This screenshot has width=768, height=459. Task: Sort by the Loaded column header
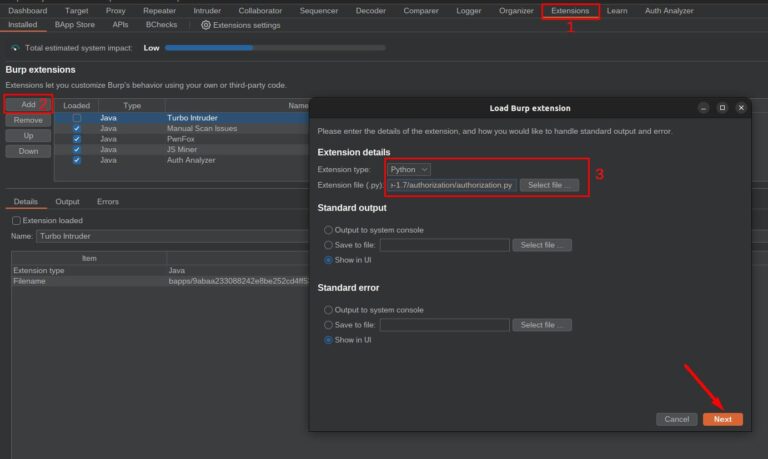pyautogui.click(x=76, y=105)
